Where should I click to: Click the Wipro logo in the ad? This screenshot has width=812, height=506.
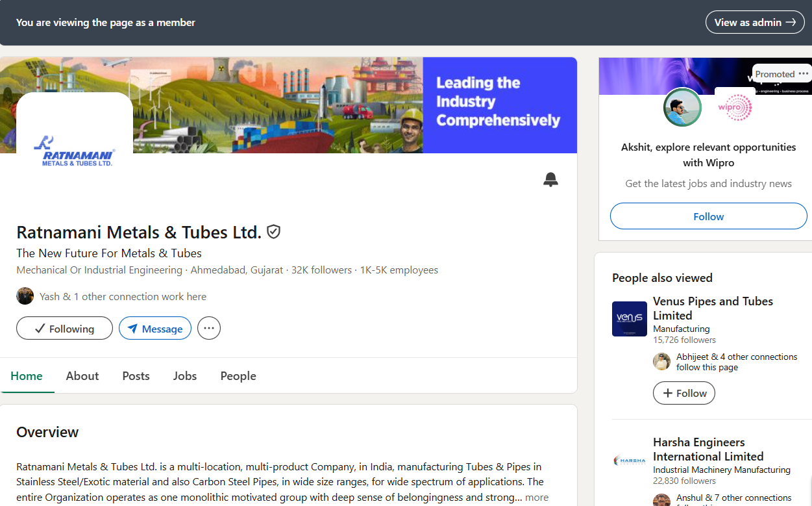735,107
